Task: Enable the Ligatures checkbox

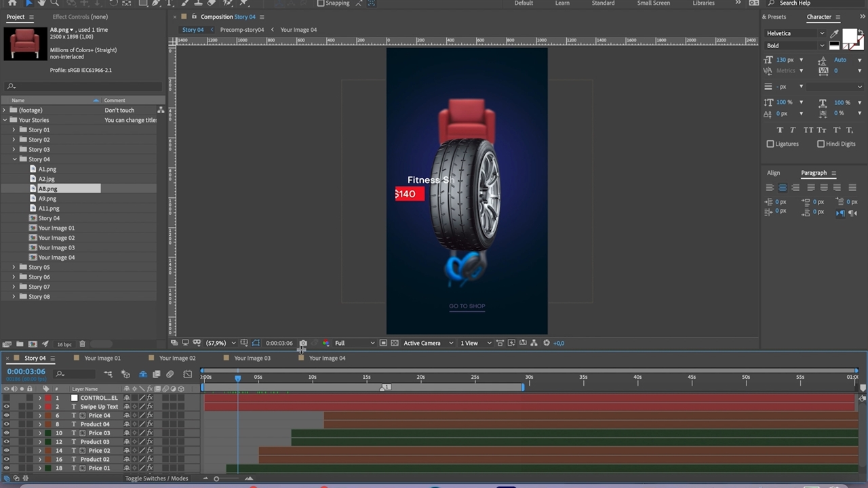Action: click(770, 144)
